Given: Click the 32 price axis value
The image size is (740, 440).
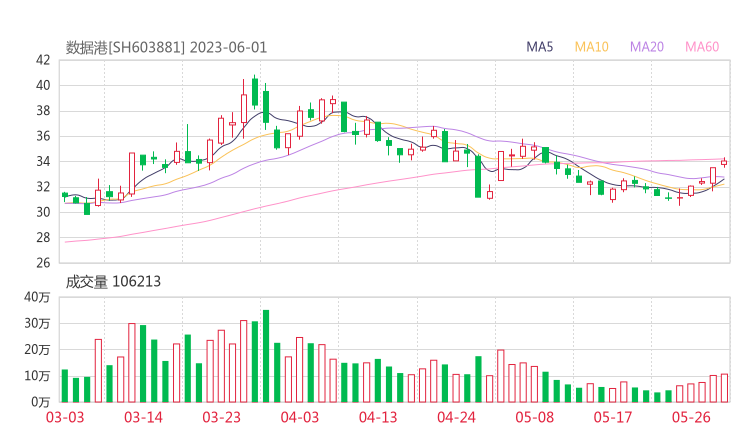Looking at the screenshot, I should pos(43,187).
